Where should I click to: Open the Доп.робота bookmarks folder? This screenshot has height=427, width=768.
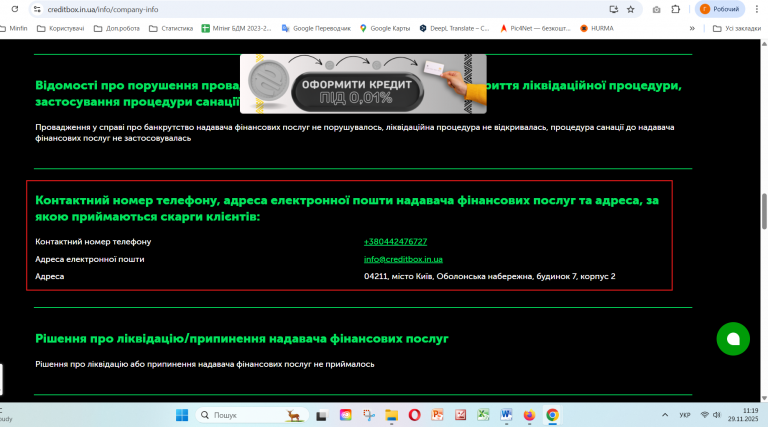click(x=117, y=28)
